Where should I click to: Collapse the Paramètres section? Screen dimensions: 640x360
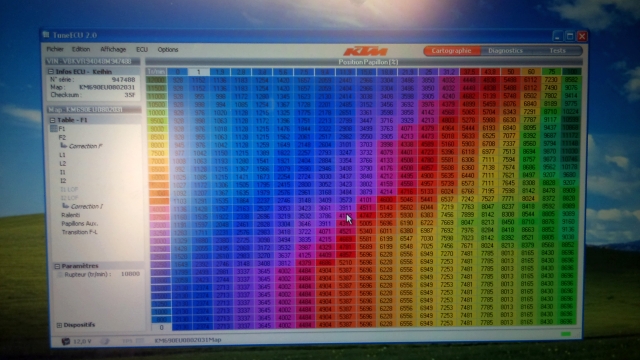[57, 266]
